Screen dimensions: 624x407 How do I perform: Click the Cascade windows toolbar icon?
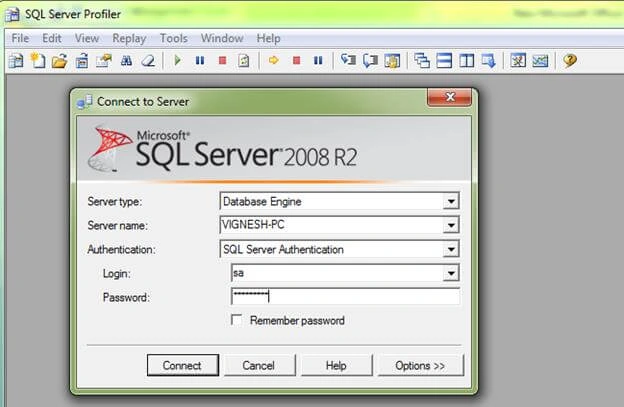pyautogui.click(x=422, y=61)
